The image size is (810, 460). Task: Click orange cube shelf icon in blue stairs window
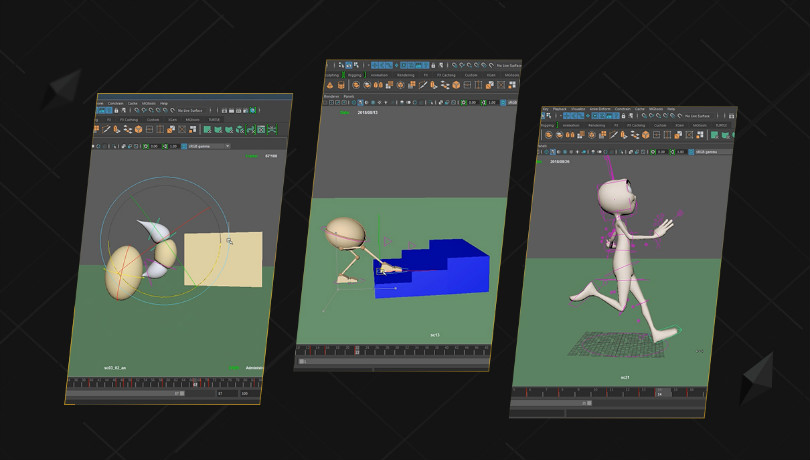(456, 85)
